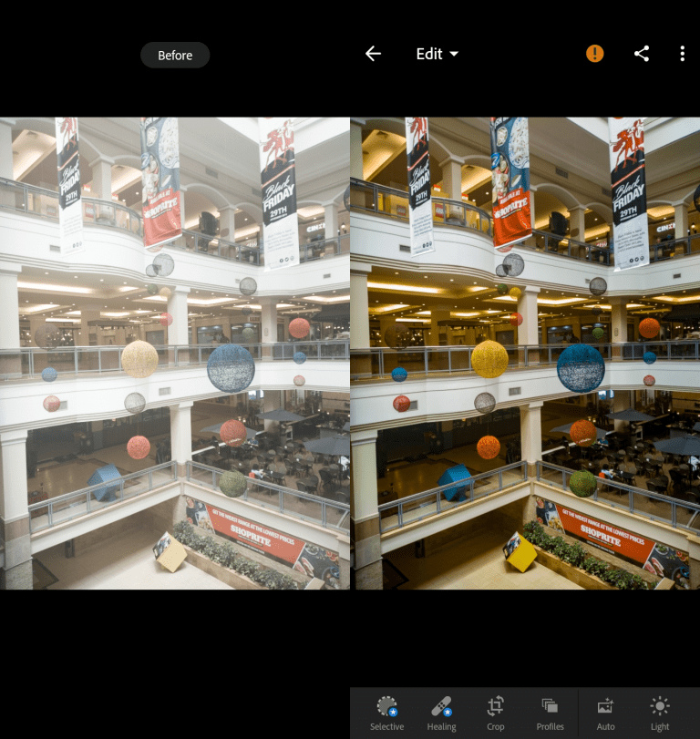Viewport: 700px width, 739px height.
Task: Open the Light sun icon panel
Action: coord(660,705)
